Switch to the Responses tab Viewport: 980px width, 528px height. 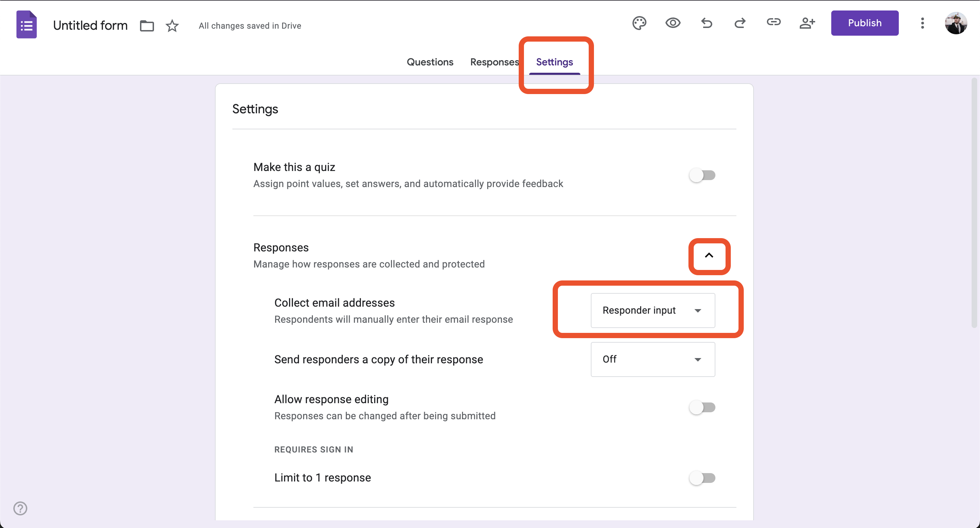tap(494, 62)
